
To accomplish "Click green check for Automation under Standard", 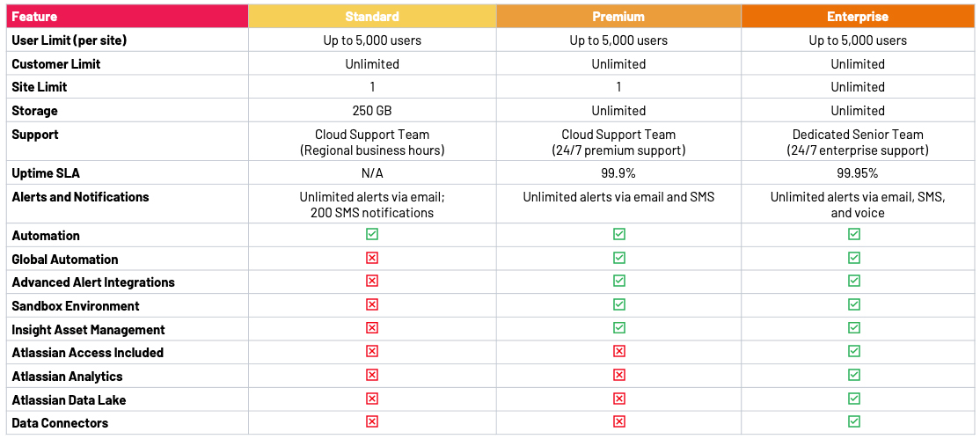I will [372, 235].
